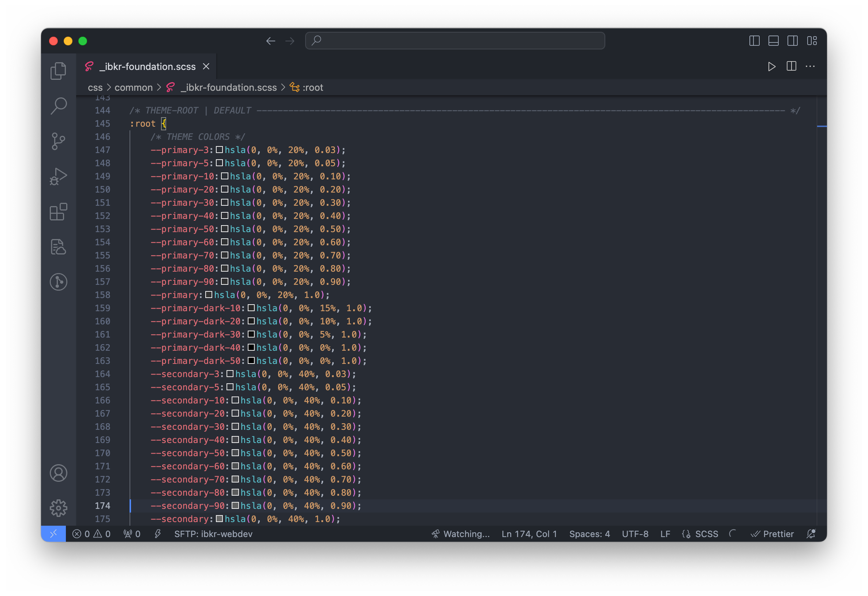Open Source Control view

[58, 141]
